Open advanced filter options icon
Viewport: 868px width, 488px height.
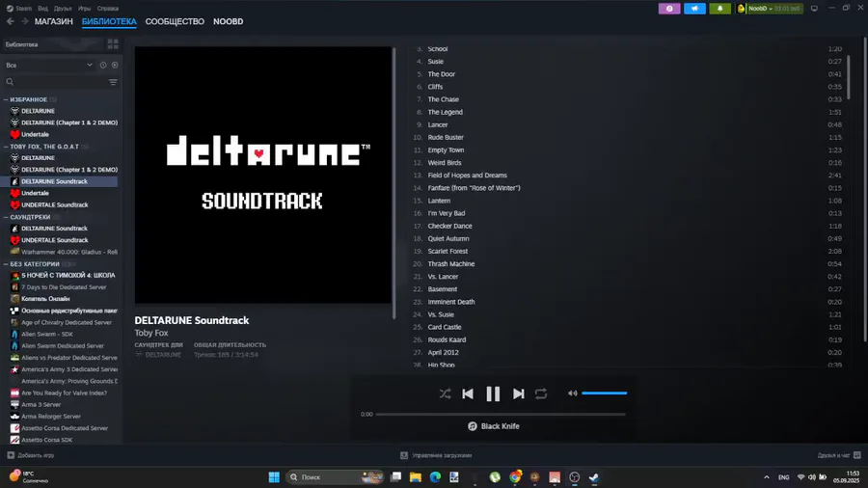click(113, 82)
